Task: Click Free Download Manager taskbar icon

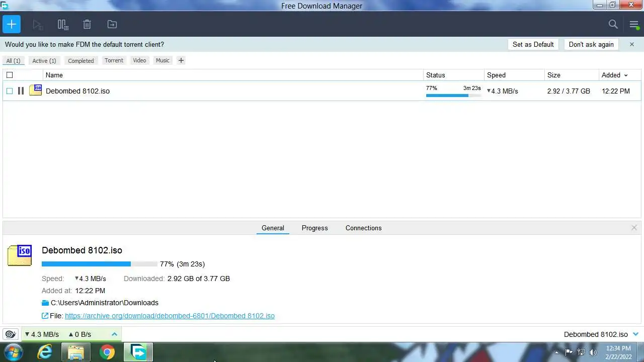Action: (x=138, y=352)
